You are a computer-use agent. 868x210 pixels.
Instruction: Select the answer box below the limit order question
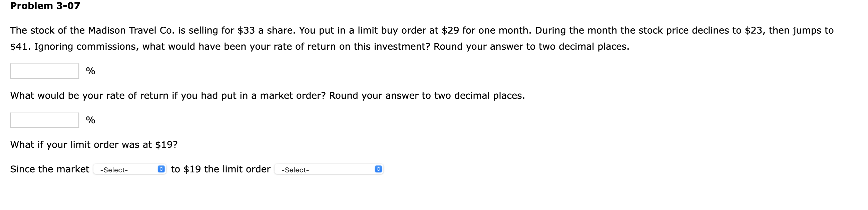coord(44,71)
